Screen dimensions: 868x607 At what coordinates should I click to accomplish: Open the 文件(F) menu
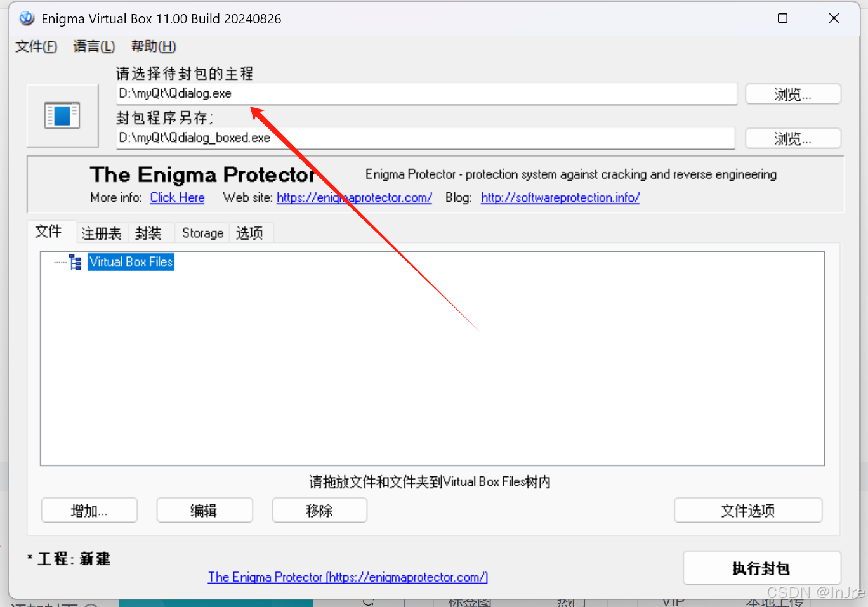pyautogui.click(x=36, y=46)
